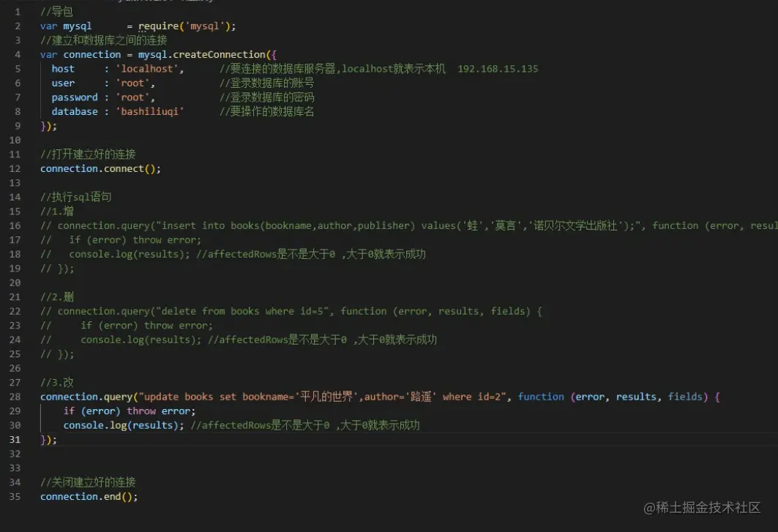Click the //1.增 comment
Image resolution: width=778 pixels, height=532 pixels.
[57, 211]
